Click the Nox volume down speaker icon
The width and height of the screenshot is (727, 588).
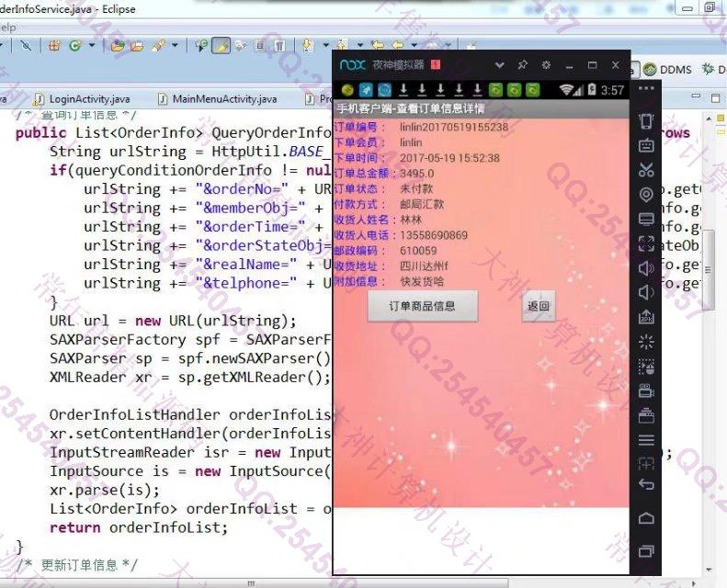click(646, 292)
